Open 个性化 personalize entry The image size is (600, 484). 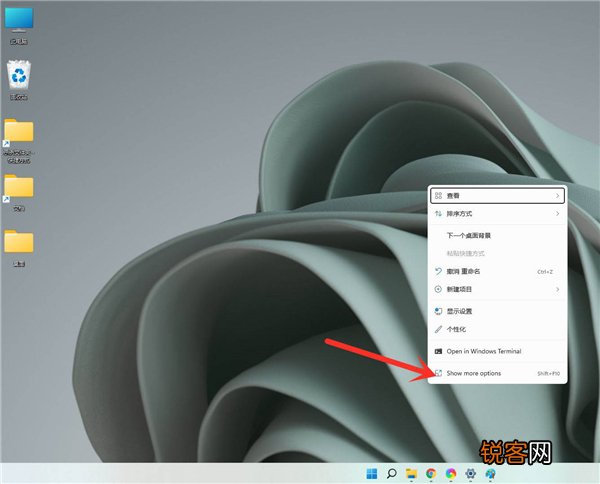tap(497, 329)
